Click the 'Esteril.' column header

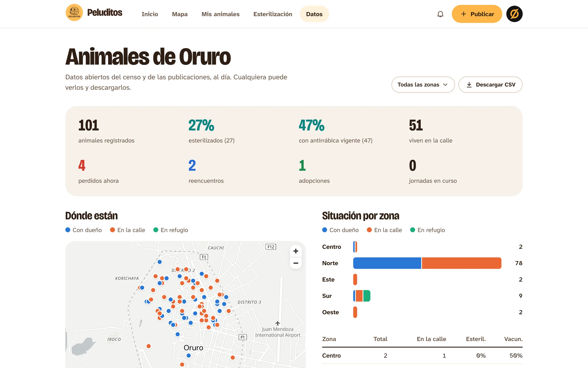tap(476, 339)
